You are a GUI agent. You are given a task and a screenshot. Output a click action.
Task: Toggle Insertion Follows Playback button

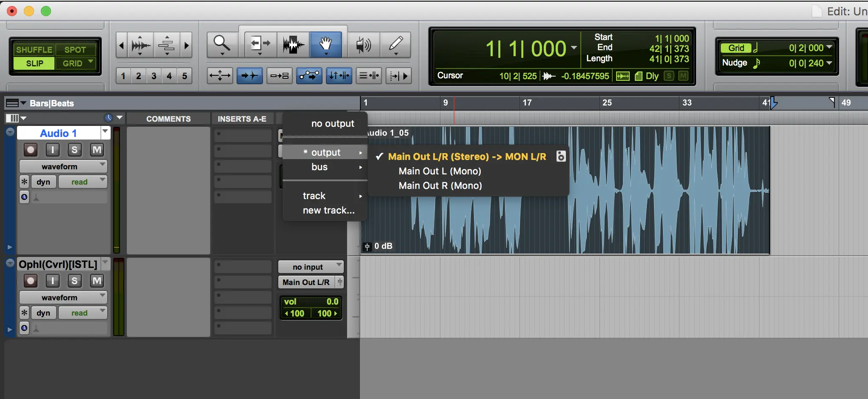click(x=398, y=76)
